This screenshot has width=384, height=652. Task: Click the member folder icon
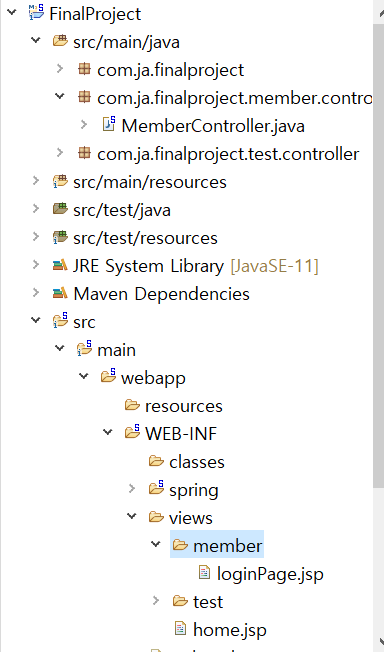(x=181, y=545)
